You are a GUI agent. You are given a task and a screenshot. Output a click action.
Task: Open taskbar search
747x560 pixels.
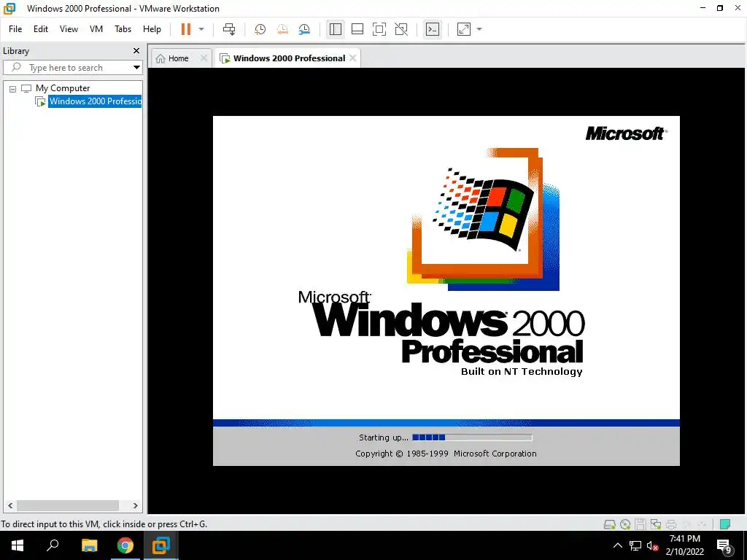[53, 545]
